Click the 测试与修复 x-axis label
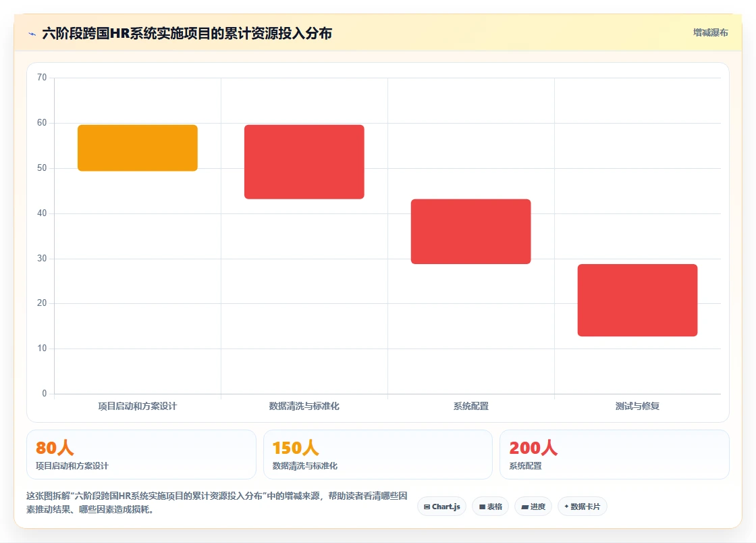The height and width of the screenshot is (543, 756). tap(637, 406)
